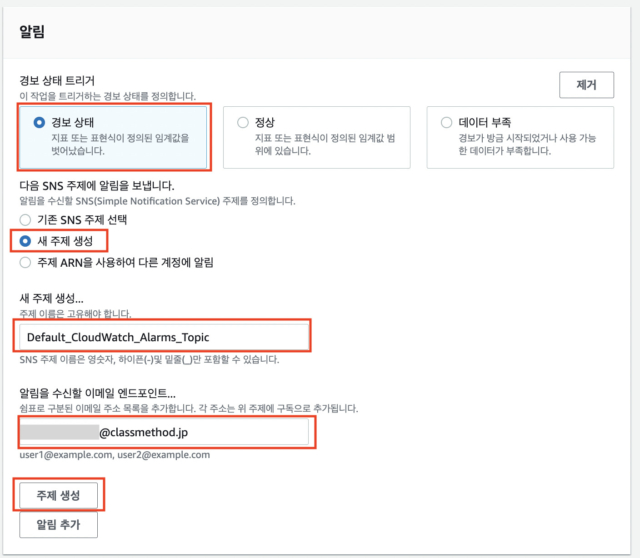
Task: Click the 제거 button
Action: (585, 85)
